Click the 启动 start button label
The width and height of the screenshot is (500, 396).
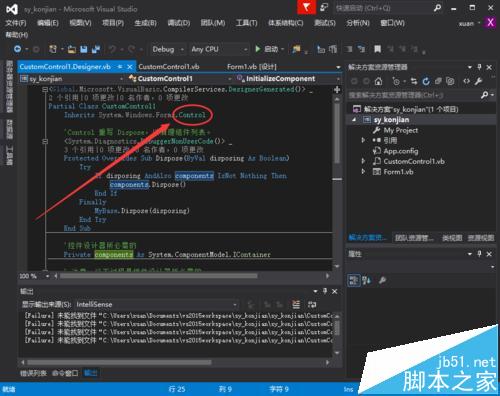coord(271,49)
